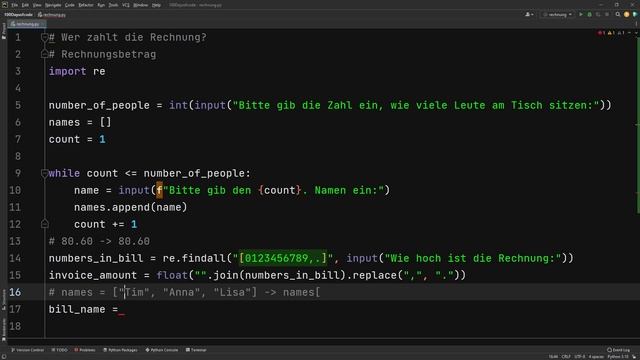Open Search Everywhere magnifier icon
This screenshot has height=360, width=640.
click(618, 15)
